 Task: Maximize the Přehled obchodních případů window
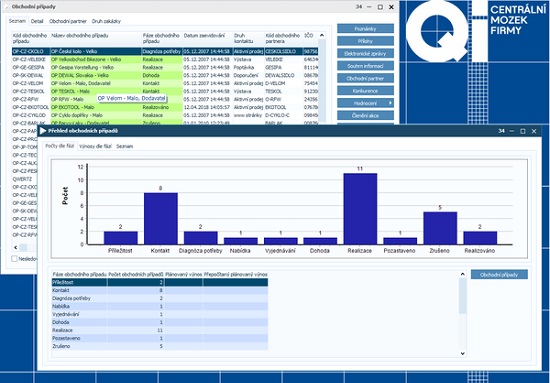click(x=523, y=131)
